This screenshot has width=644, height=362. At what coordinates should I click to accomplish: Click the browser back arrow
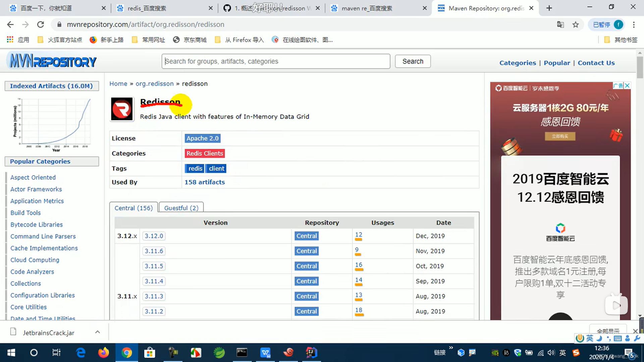click(x=10, y=24)
